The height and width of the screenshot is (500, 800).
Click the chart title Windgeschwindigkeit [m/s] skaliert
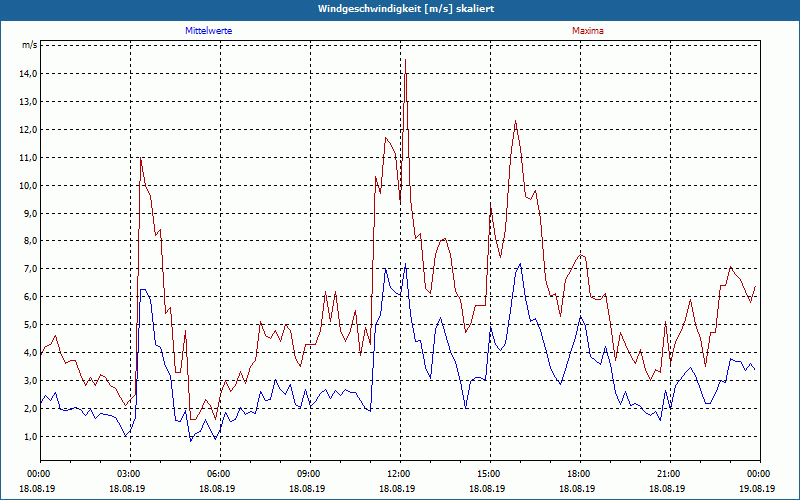406,9
